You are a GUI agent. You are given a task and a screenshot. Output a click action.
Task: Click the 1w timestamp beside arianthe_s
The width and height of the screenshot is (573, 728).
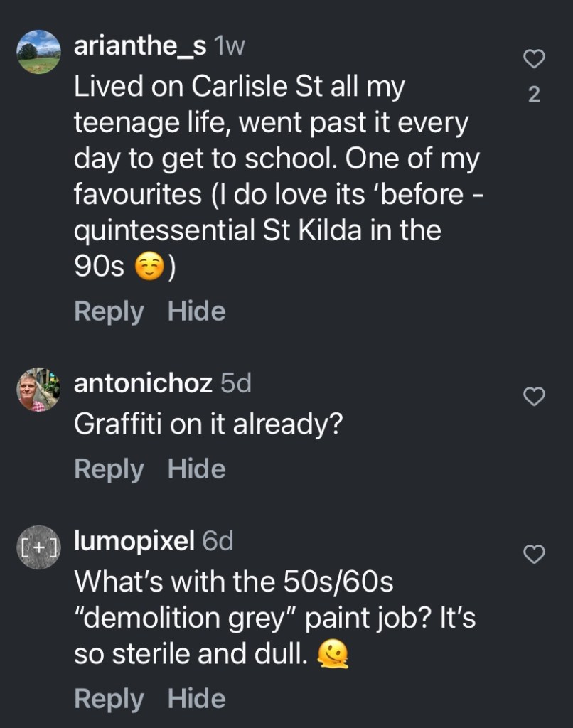(x=230, y=47)
